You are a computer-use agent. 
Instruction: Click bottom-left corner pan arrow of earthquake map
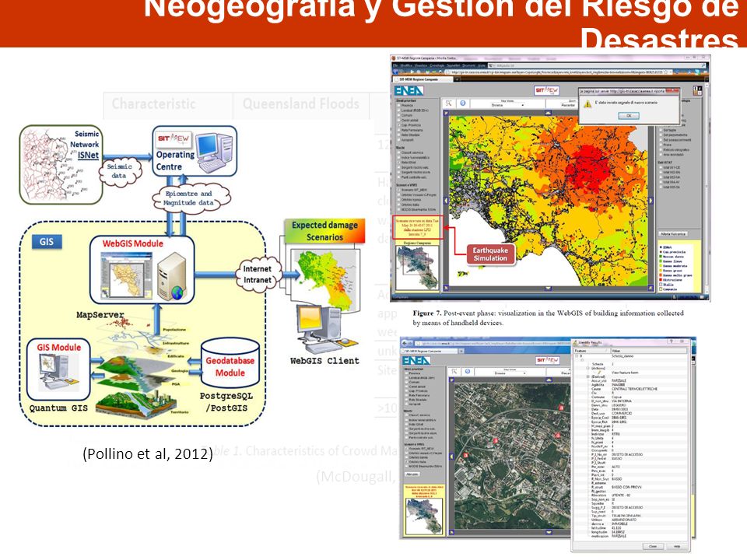point(446,288)
